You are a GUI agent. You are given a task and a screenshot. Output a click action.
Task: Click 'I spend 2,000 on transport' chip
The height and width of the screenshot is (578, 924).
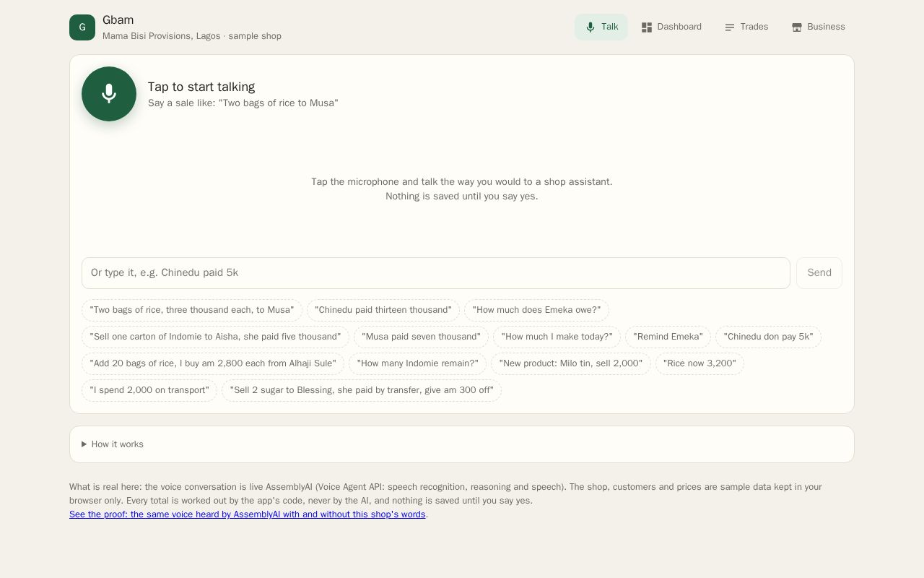click(x=149, y=390)
